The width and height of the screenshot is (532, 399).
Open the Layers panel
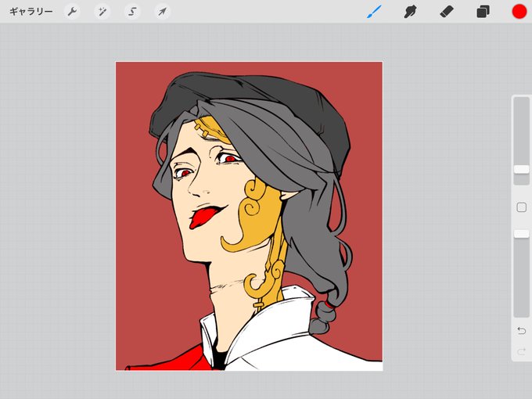(483, 12)
